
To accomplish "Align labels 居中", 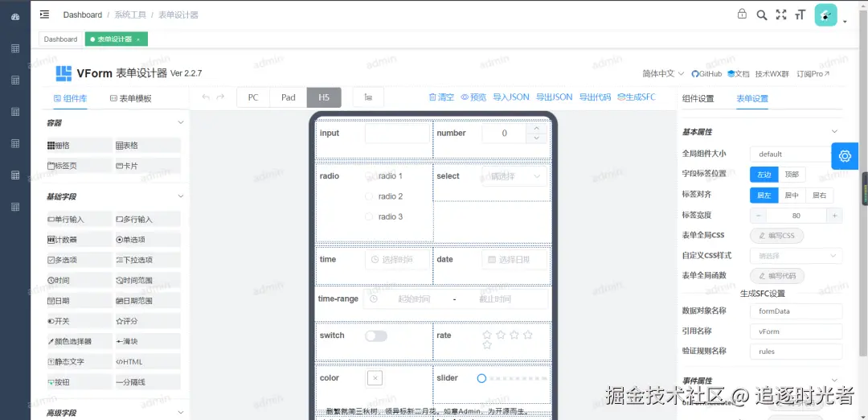I will tap(792, 195).
